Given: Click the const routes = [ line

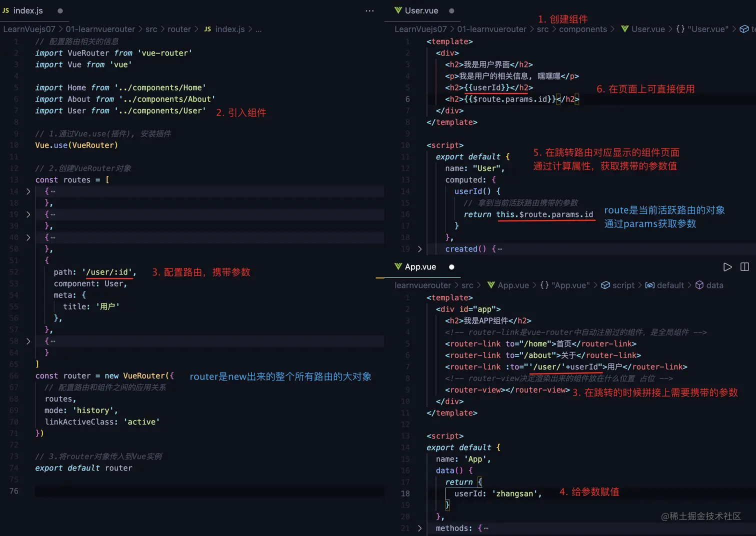Looking at the screenshot, I should (72, 180).
